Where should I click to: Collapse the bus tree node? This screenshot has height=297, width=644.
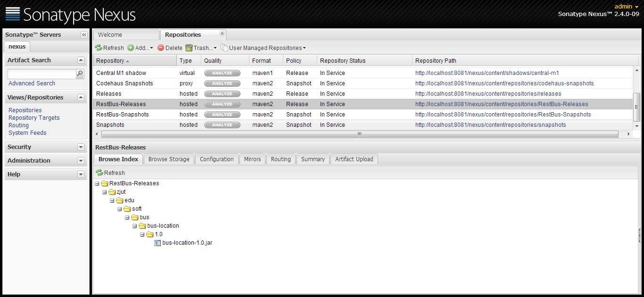click(127, 217)
